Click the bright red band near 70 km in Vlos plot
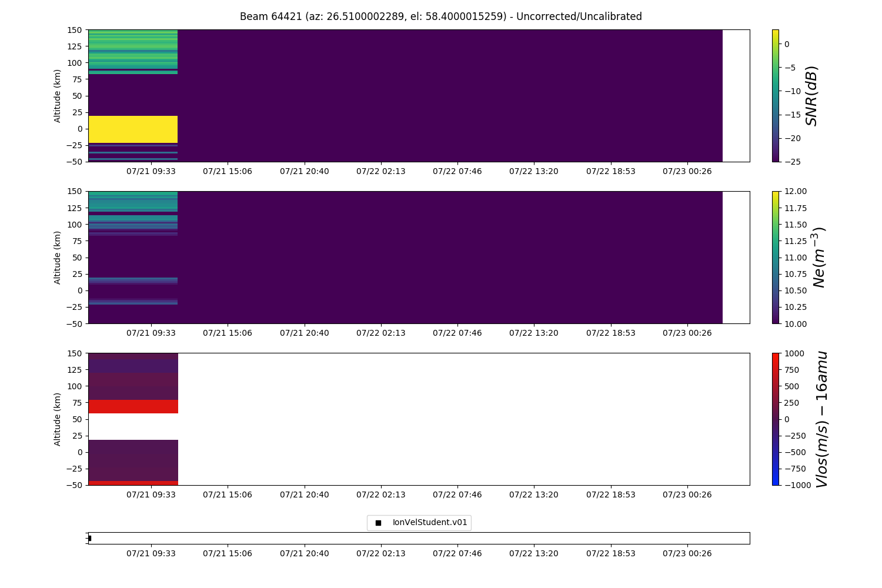The height and width of the screenshot is (588, 882). point(133,406)
